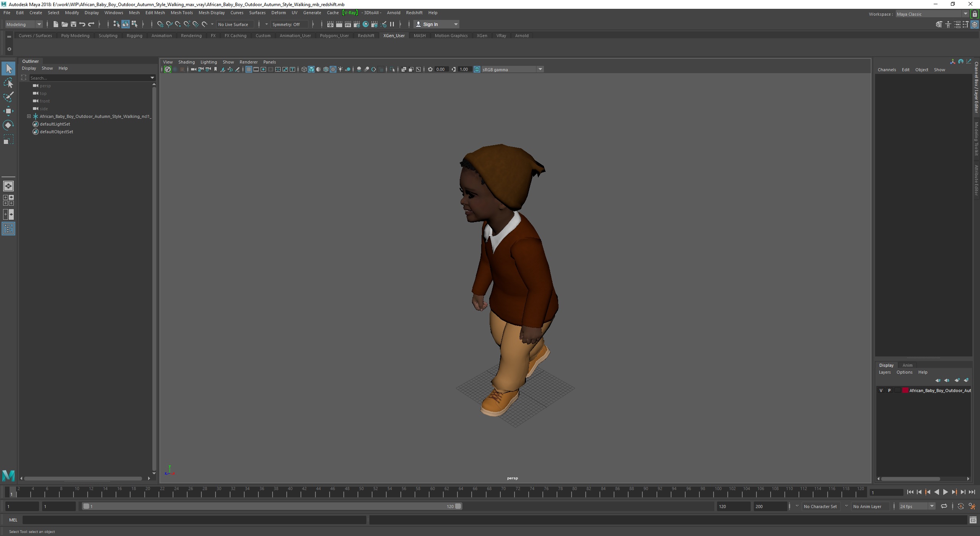Screen dimensions: 980x536
Task: Open Hypershade sphere icon
Action: [366, 24]
